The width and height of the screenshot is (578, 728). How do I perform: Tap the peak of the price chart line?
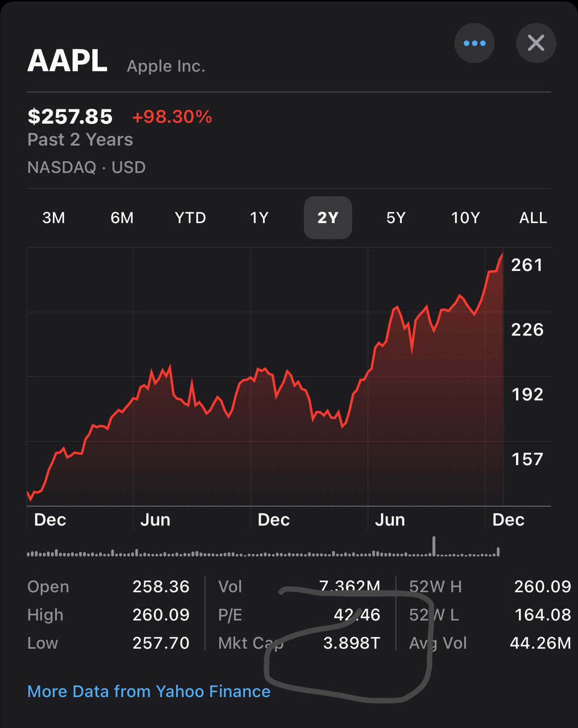(x=502, y=255)
